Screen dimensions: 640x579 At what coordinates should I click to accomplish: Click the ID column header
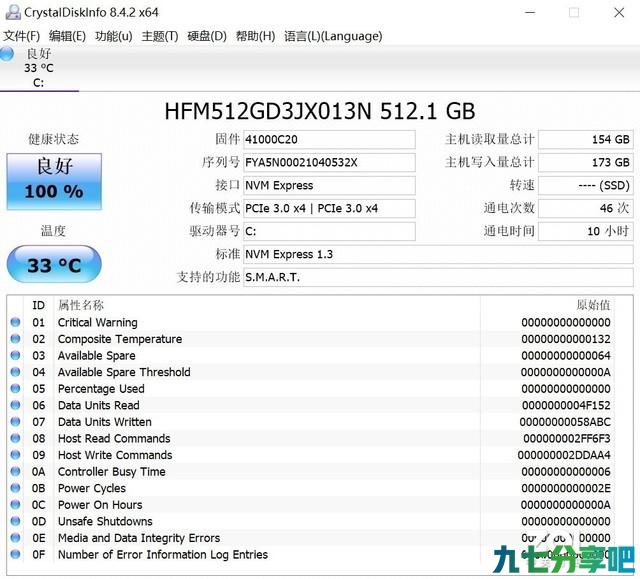coord(38,305)
